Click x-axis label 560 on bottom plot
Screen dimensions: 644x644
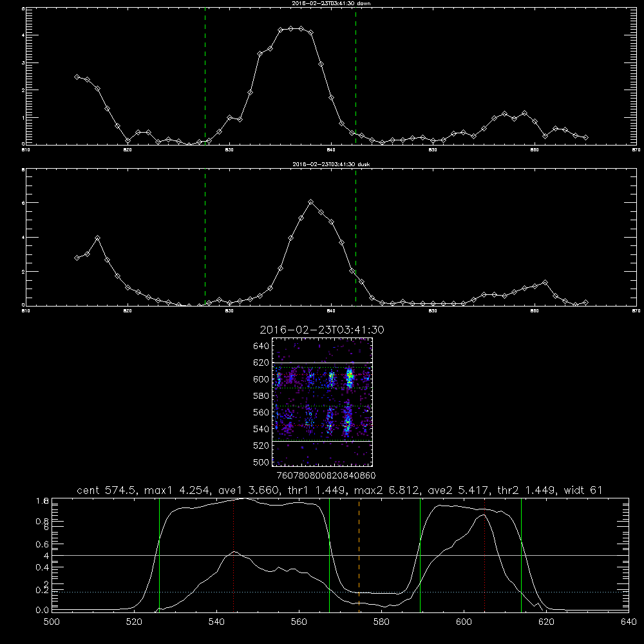tap(299, 622)
